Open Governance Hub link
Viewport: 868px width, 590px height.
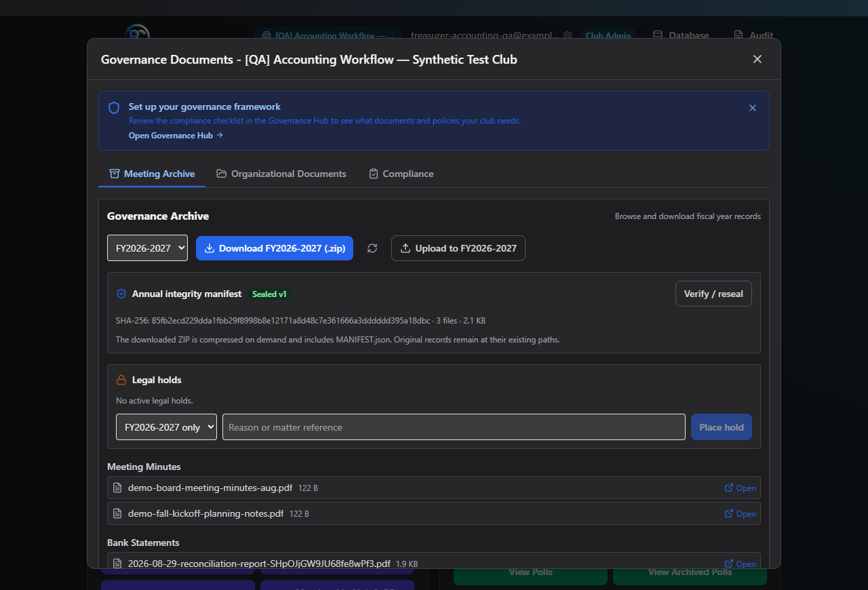click(176, 136)
